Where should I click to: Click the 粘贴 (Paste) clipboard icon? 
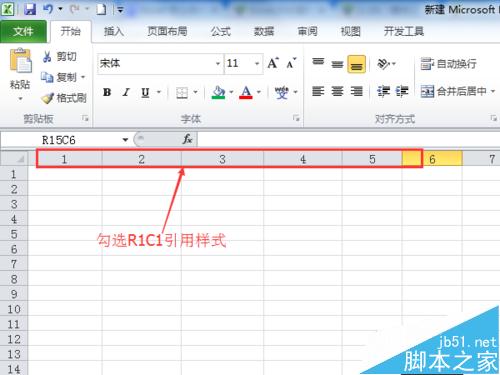click(x=21, y=61)
